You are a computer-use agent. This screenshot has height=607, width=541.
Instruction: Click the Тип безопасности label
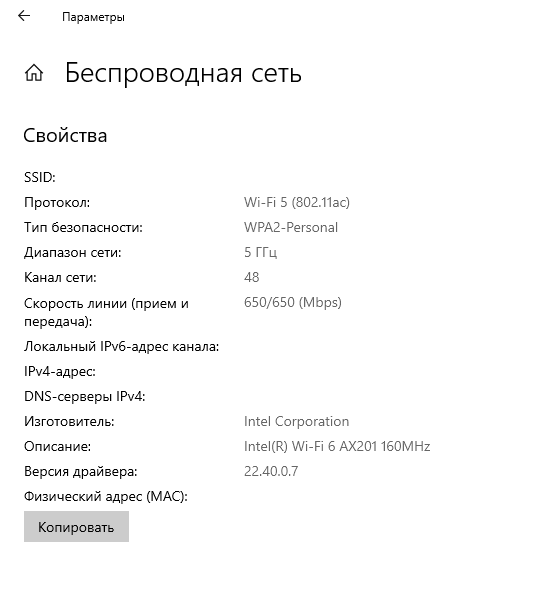[83, 227]
